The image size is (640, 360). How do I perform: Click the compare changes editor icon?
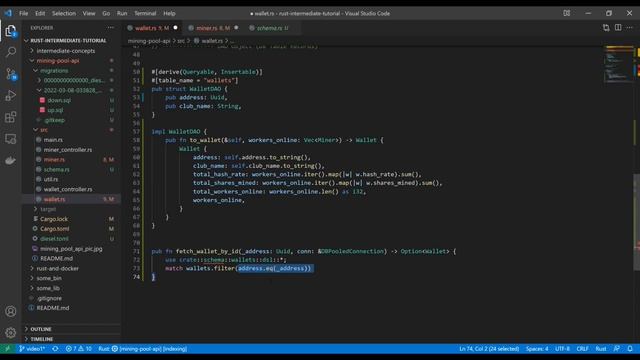606,28
